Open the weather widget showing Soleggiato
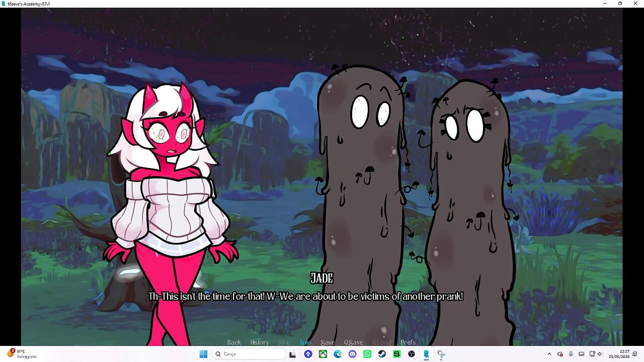Viewport: 644px width, 362px height. 21,354
